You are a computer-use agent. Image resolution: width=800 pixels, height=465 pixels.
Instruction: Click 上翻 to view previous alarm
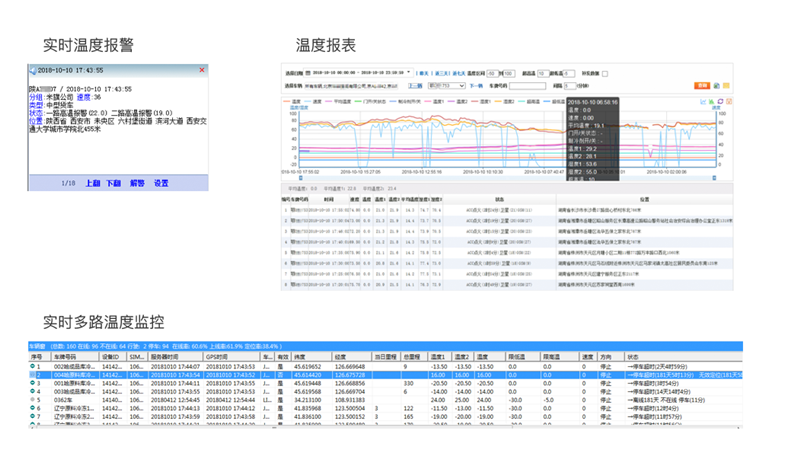[93, 184]
